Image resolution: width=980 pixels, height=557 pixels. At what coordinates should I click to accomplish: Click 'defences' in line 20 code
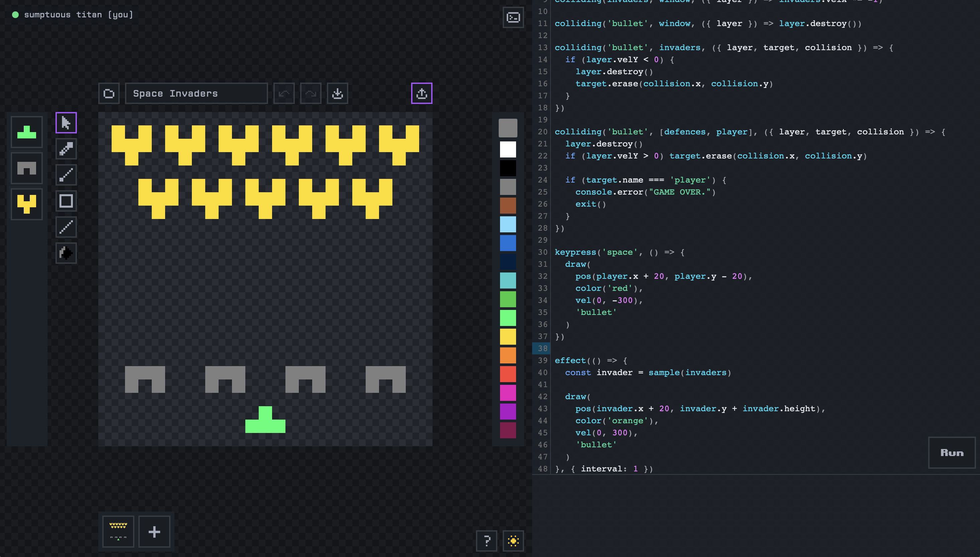pos(685,132)
